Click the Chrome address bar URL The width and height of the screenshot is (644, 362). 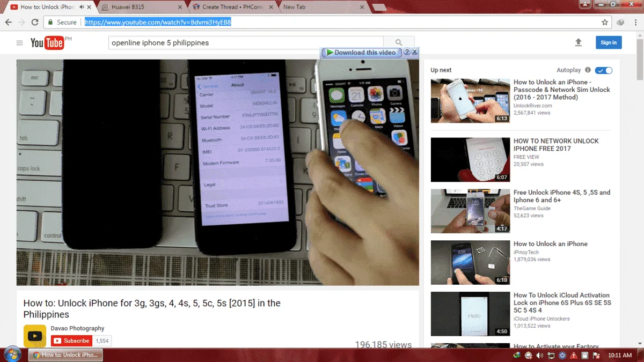(x=158, y=22)
